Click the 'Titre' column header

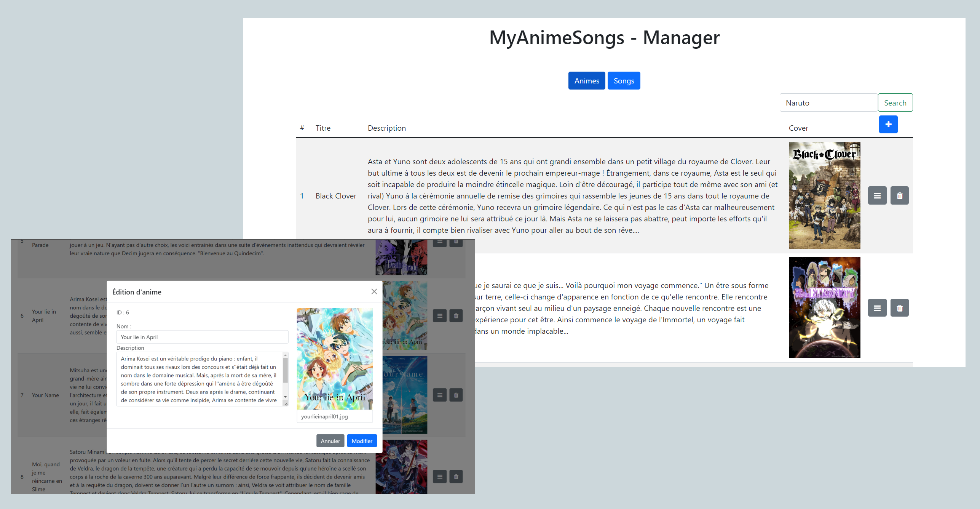coord(323,128)
